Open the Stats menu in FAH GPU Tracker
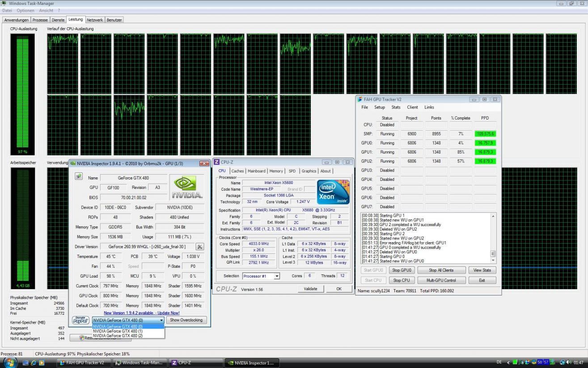The height and width of the screenshot is (368, 588). [x=396, y=107]
